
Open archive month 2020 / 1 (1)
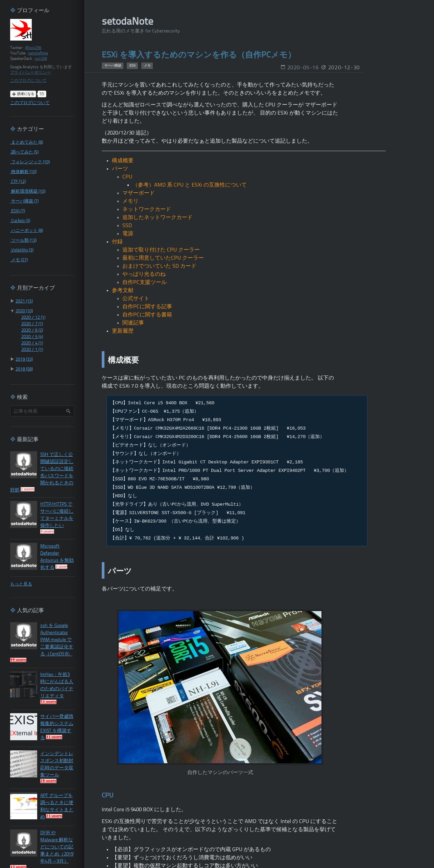coord(32,349)
